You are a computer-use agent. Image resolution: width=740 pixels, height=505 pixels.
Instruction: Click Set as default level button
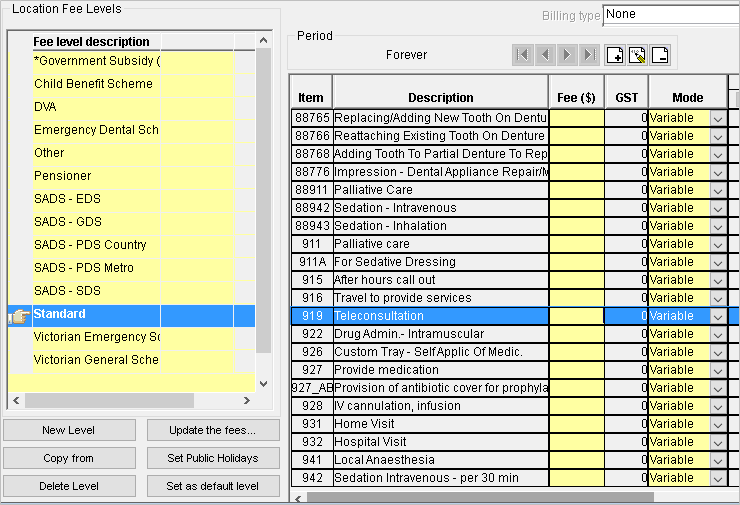coord(213,486)
